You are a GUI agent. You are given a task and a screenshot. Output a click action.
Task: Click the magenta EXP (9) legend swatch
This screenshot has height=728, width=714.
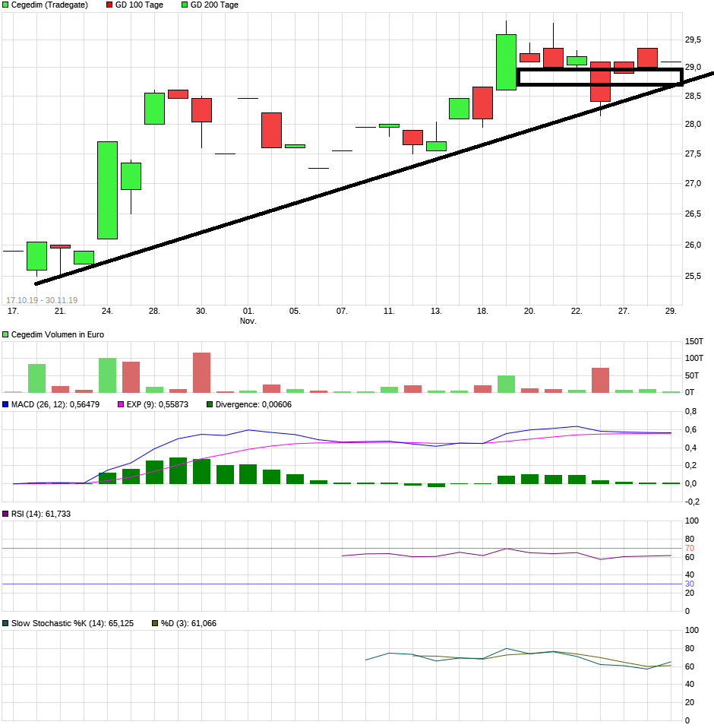tap(121, 404)
